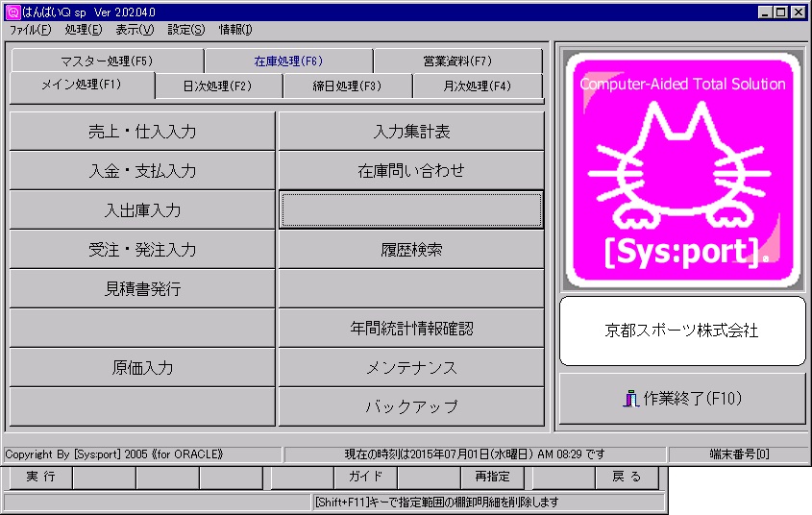Image resolution: width=812 pixels, height=515 pixels.
Task: Open 年間統計情報確認
Action: coord(411,329)
